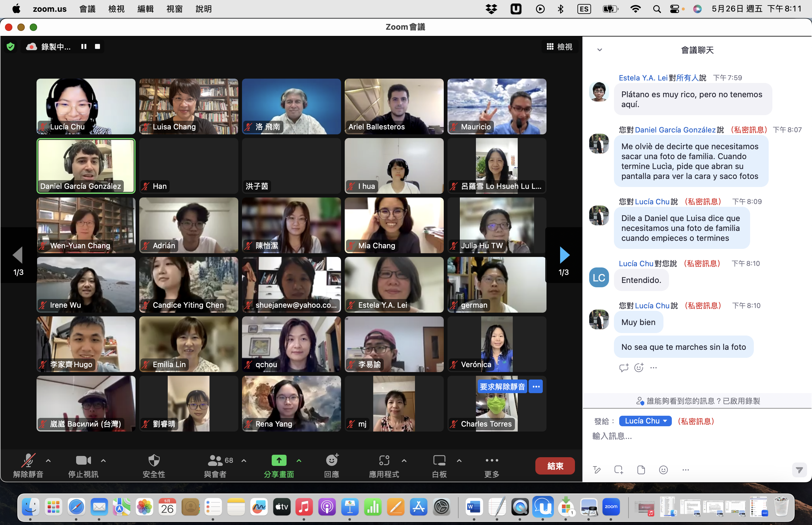Open the 會議 menu in menu bar
Screen dimensions: 812x525
[x=88, y=9]
